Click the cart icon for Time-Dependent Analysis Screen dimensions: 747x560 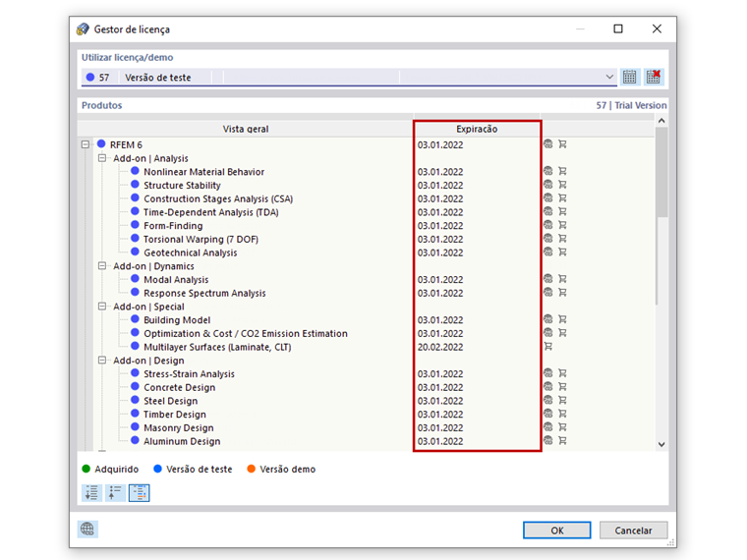tap(562, 211)
